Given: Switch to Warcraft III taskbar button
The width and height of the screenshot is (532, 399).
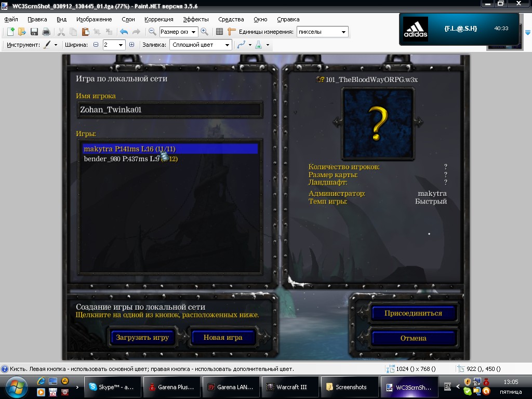Looking at the screenshot, I should (290, 387).
